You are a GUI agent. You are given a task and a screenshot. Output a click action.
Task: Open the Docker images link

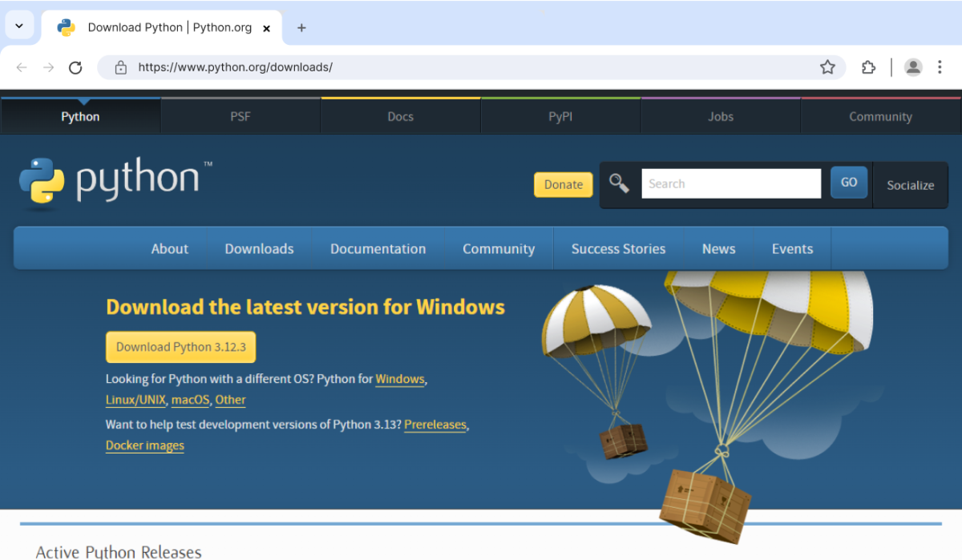[x=144, y=445]
